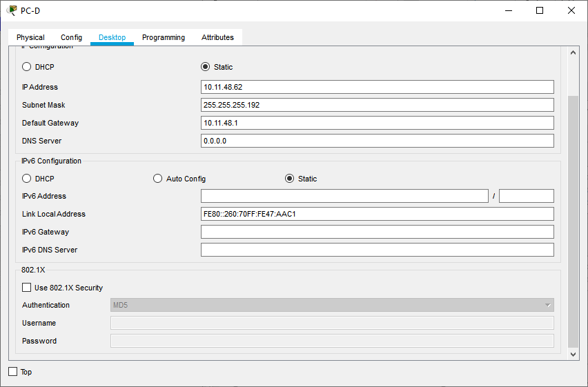Screen dimensions: 588x387
Task: Click the Default Gateway field
Action: coord(378,123)
